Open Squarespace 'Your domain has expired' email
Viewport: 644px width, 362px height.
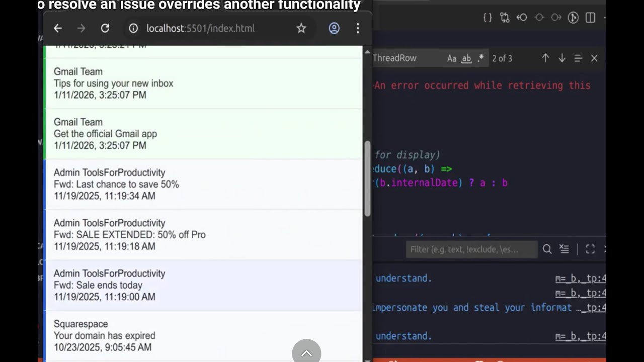(203, 335)
